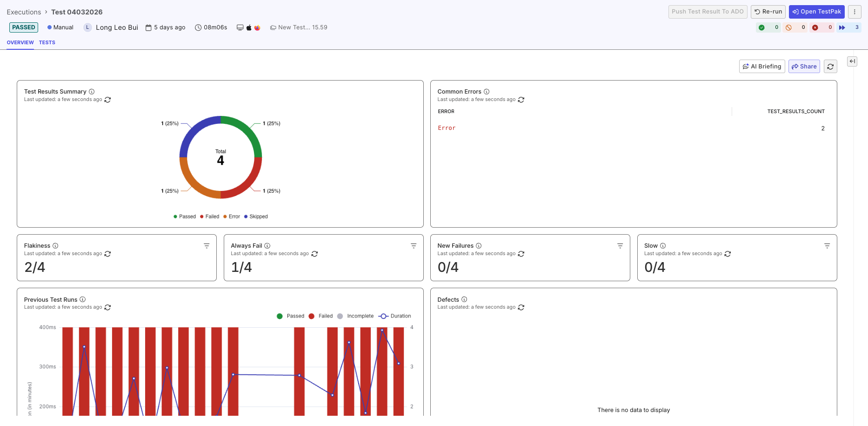The height and width of the screenshot is (426, 868).
Task: Open the New Failures filter dropdown
Action: [620, 245]
